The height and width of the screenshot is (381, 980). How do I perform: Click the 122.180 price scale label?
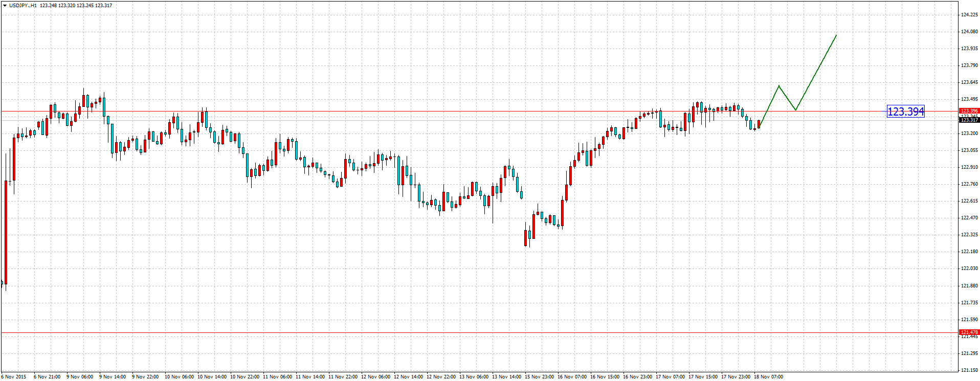969,252
